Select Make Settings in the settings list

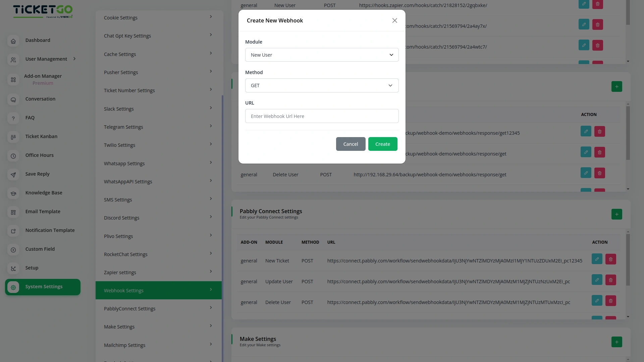click(x=158, y=326)
